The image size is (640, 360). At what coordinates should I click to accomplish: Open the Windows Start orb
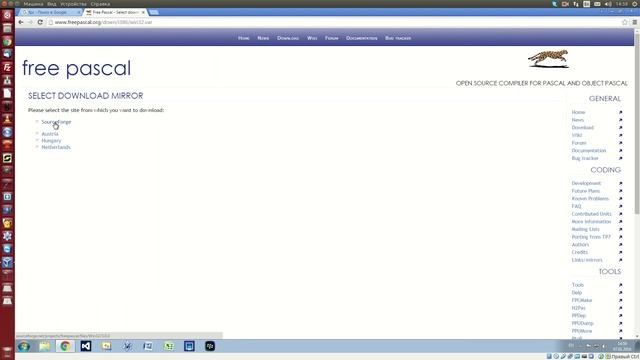click(24, 347)
